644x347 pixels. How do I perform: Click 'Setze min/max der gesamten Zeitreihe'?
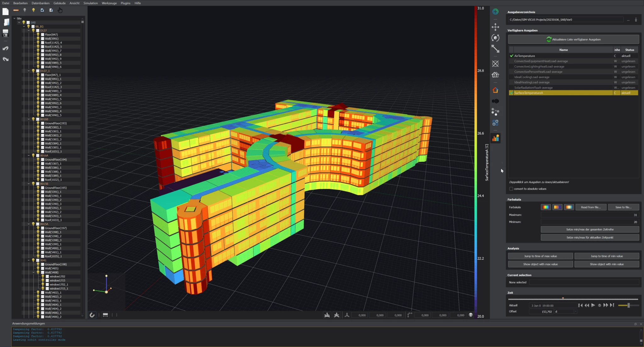[x=590, y=230]
